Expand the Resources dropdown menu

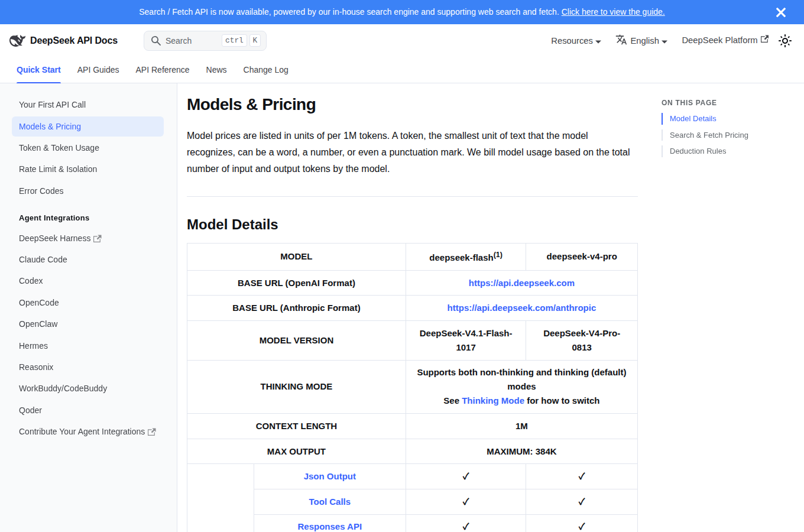coord(576,41)
